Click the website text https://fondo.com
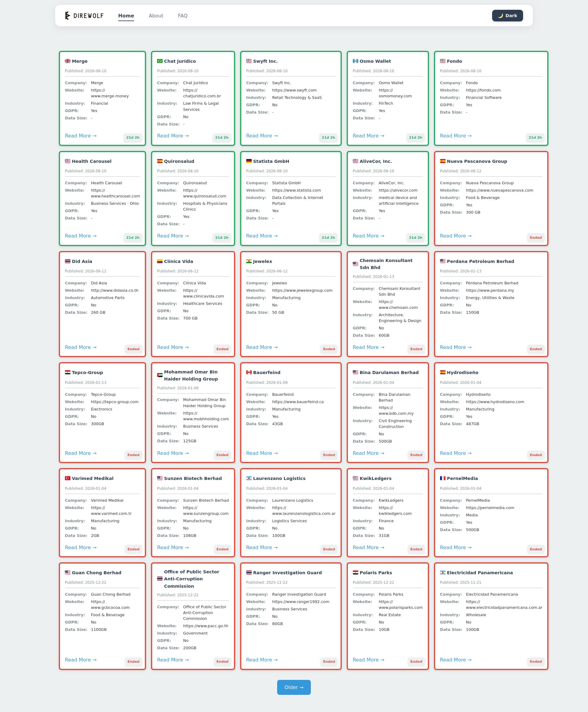 [x=483, y=90]
